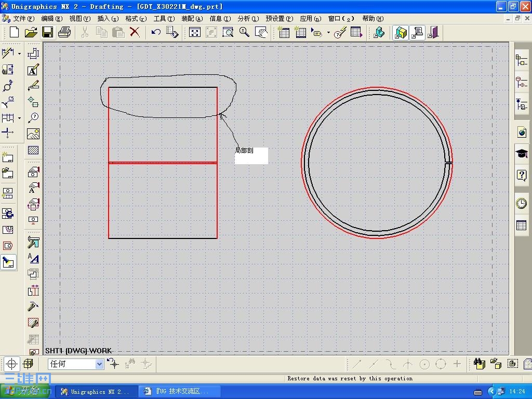
Task: Print the drawing with the printer icon
Action: click(x=64, y=32)
